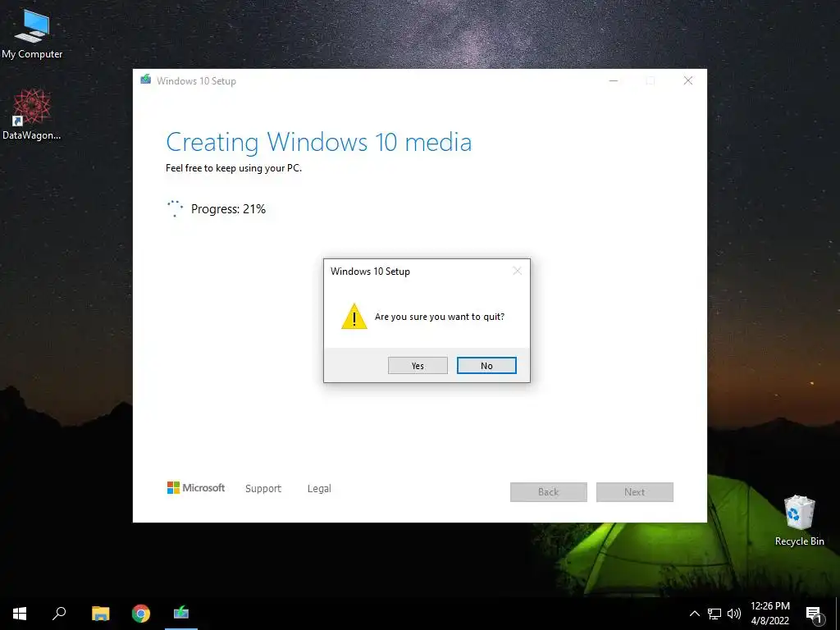
Task: Show hidden system tray icons
Action: [694, 614]
